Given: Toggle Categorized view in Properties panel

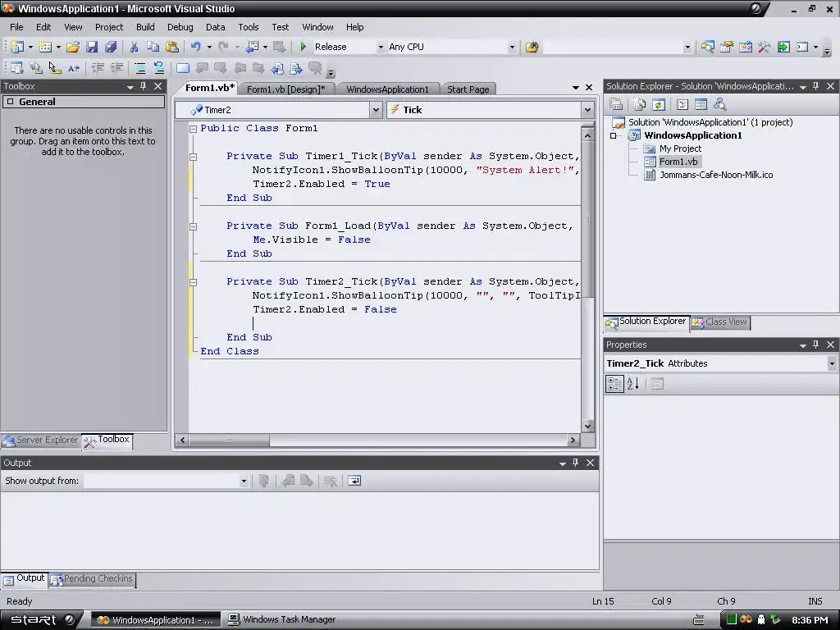Looking at the screenshot, I should pyautogui.click(x=614, y=384).
